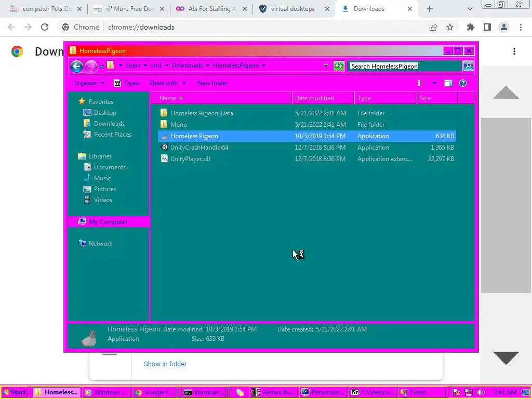The width and height of the screenshot is (532, 399).
Task: Click the Chrome share page icon
Action: pos(433,27)
